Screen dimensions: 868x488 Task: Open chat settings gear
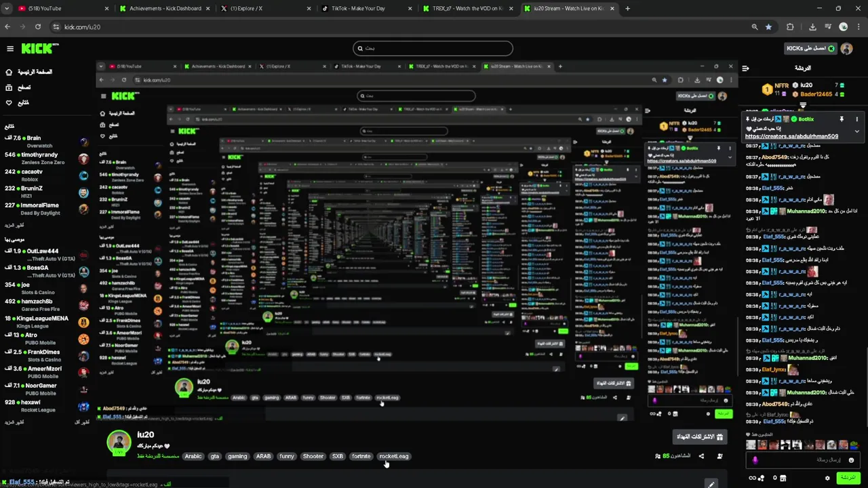tap(827, 478)
